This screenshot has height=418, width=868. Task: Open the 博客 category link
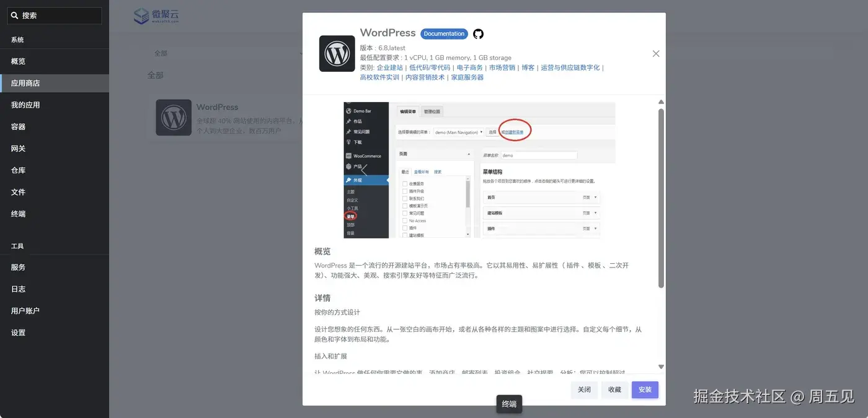coord(528,67)
